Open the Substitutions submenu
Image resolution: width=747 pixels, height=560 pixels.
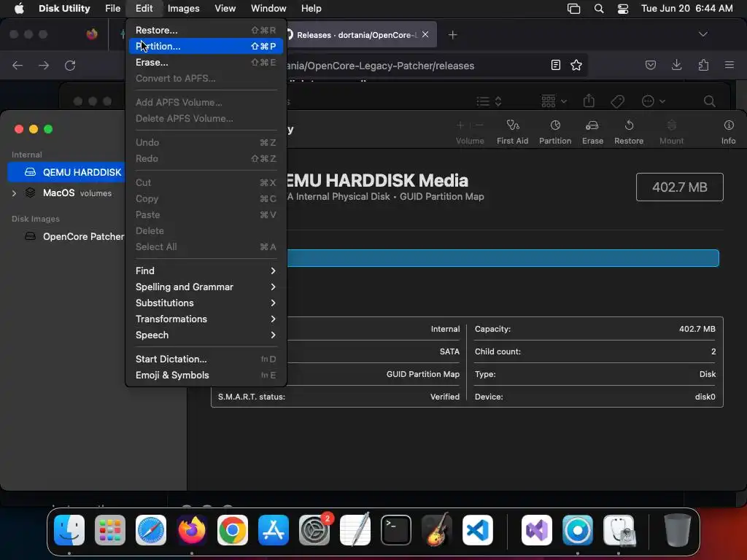[x=206, y=303]
